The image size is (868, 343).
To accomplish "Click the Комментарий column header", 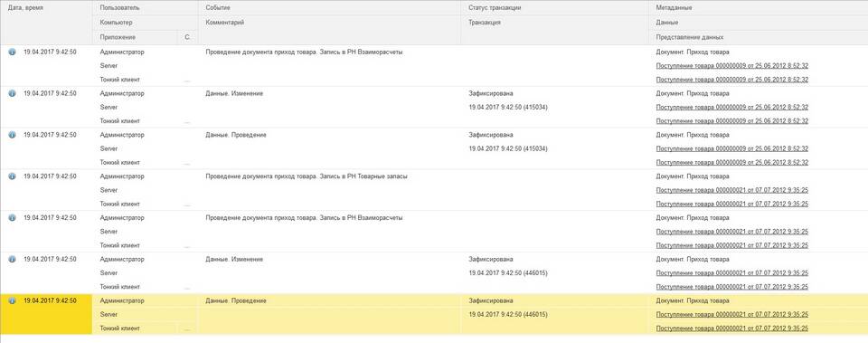I will pos(329,30).
